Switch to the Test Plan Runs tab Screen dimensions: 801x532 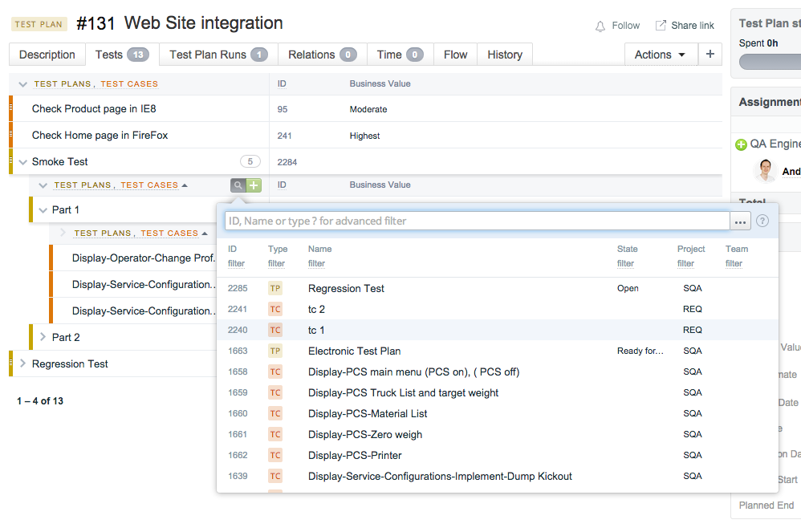point(218,55)
